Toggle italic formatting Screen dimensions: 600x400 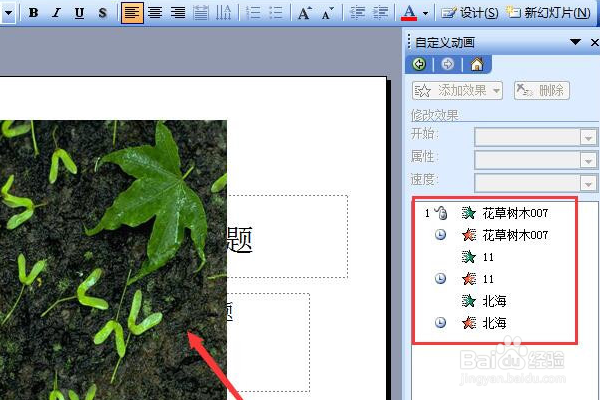[57, 13]
